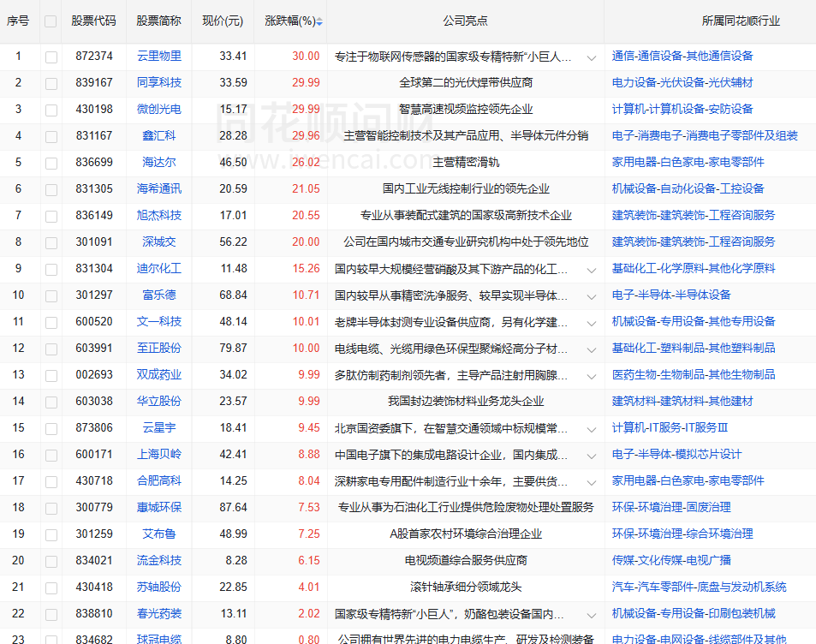
Task: Open the 流金科技 stock link
Action: click(x=159, y=560)
